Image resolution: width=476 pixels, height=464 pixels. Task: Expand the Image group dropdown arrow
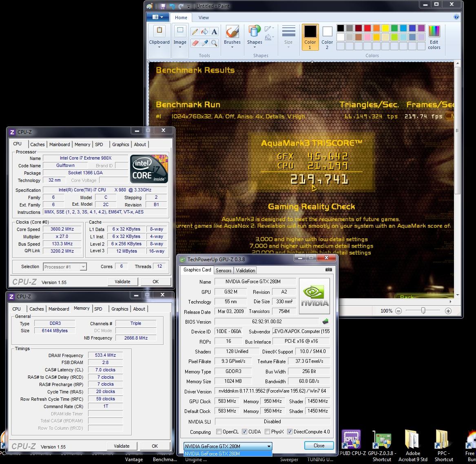(180, 47)
